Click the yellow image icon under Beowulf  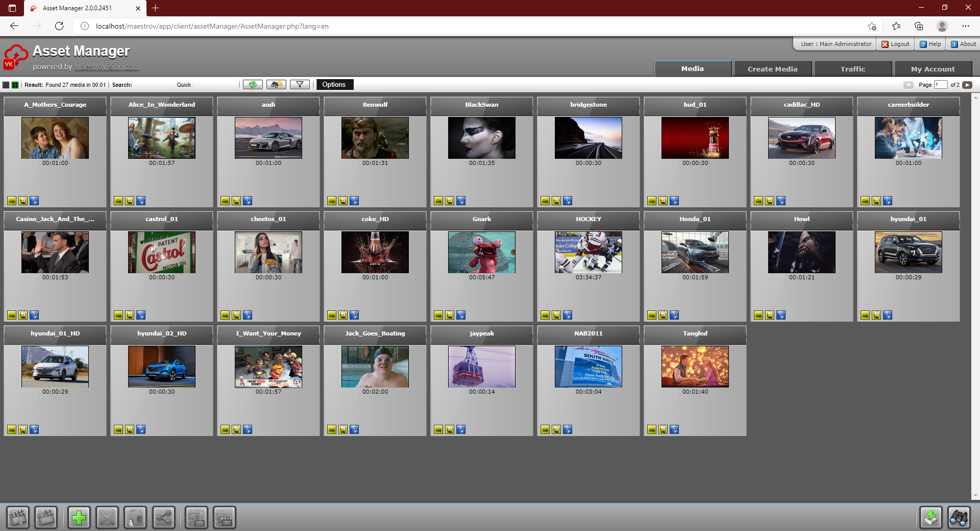332,201
